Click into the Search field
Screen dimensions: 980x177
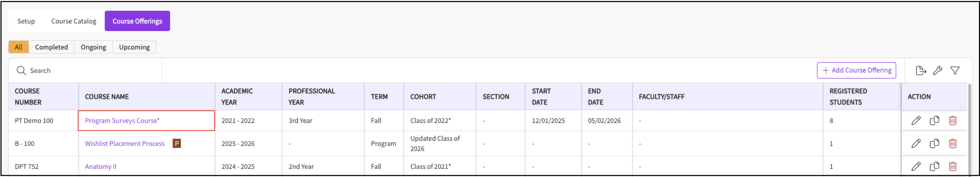pos(91,71)
